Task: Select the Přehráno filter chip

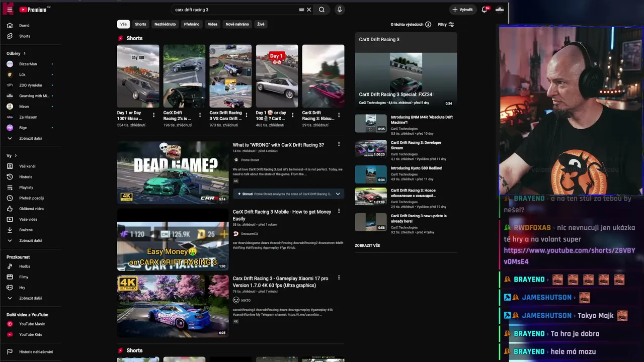Action: click(192, 24)
